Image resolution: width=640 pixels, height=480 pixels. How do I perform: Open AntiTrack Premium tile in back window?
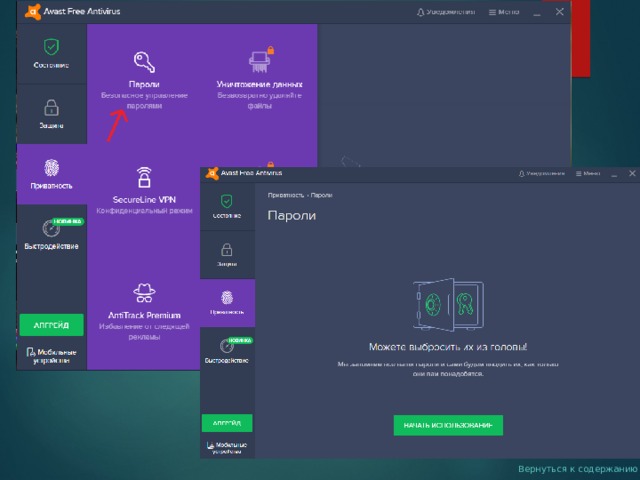[144, 312]
